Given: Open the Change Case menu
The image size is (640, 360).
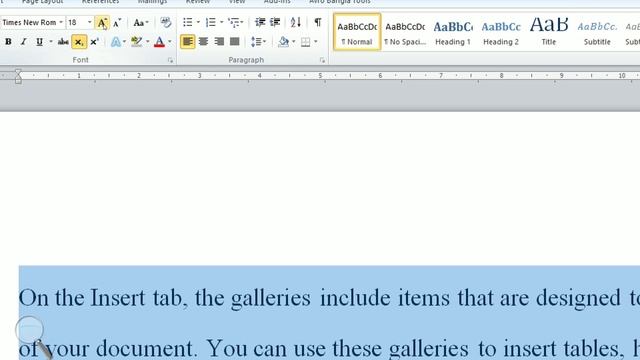Looking at the screenshot, I should coord(141,22).
